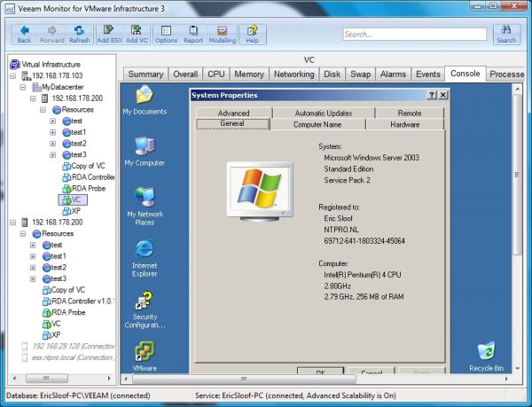
Task: Click the console horizontal scrollbar thumb
Action: [244, 379]
